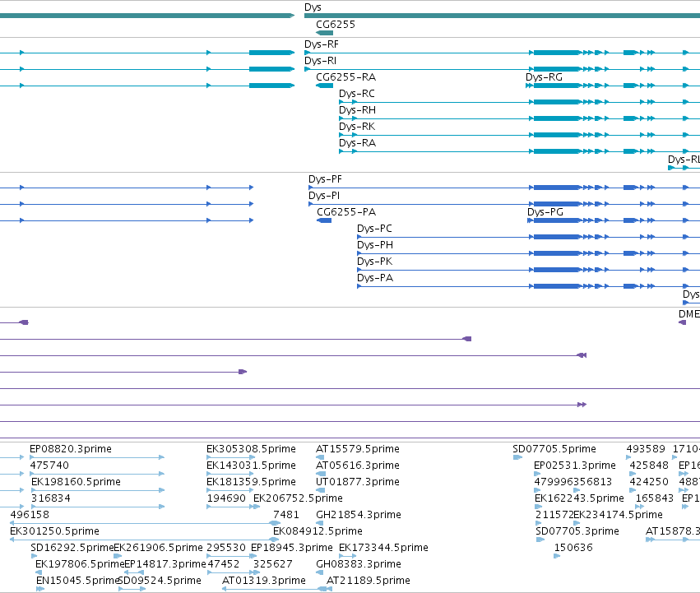Open EST GH08383.3prime
Screen dimensions: 700x593
point(359,564)
